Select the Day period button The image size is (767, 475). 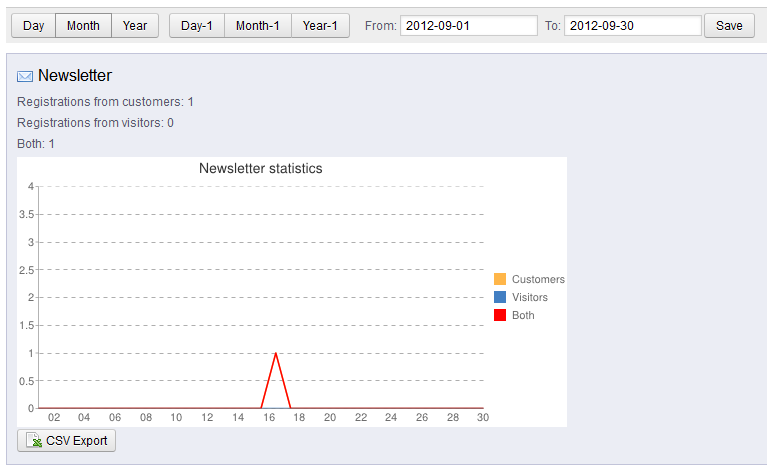(x=33, y=25)
